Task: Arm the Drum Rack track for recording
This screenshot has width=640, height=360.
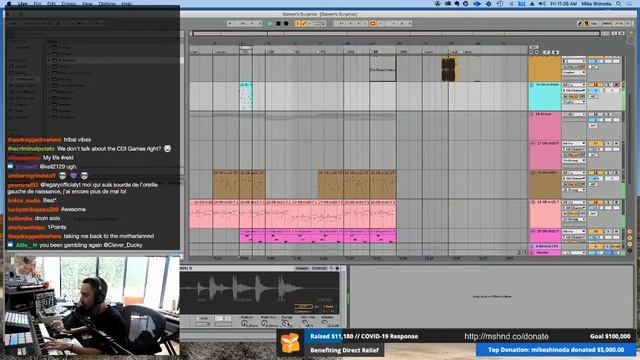Action: (616, 84)
